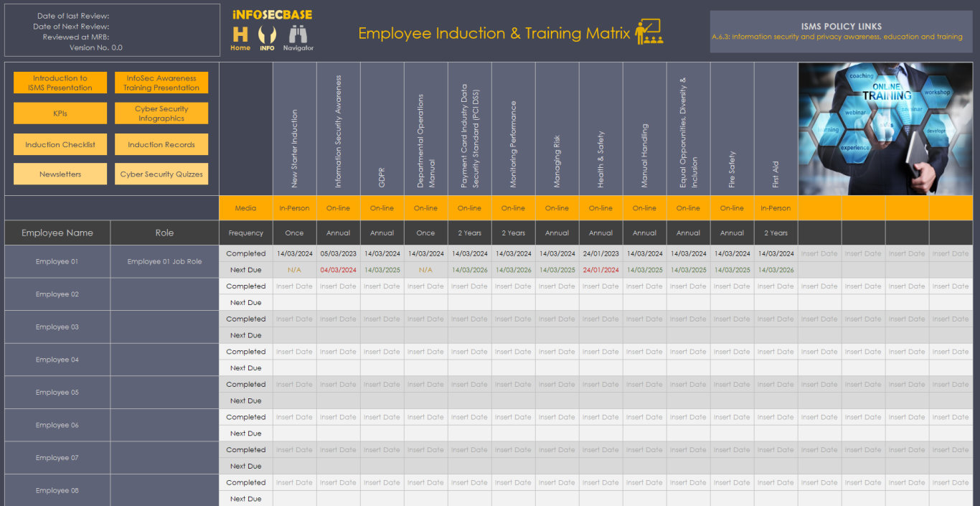Screen dimensions: 980x506
Task: Open Cyber Security Infographics
Action: [161, 113]
